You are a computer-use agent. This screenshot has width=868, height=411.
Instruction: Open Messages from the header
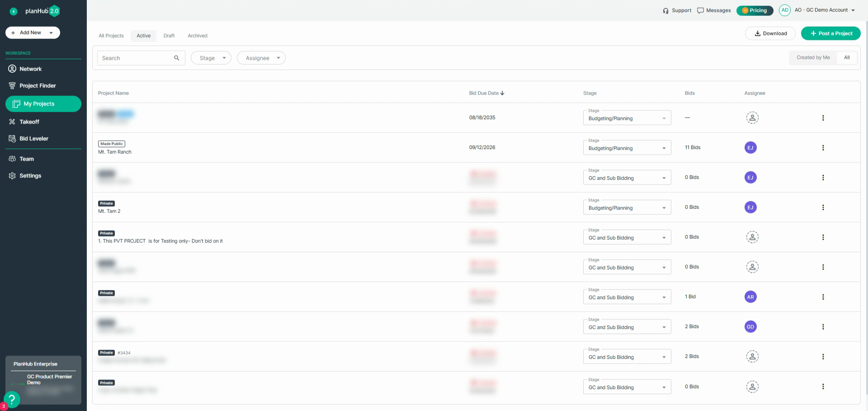tap(714, 10)
